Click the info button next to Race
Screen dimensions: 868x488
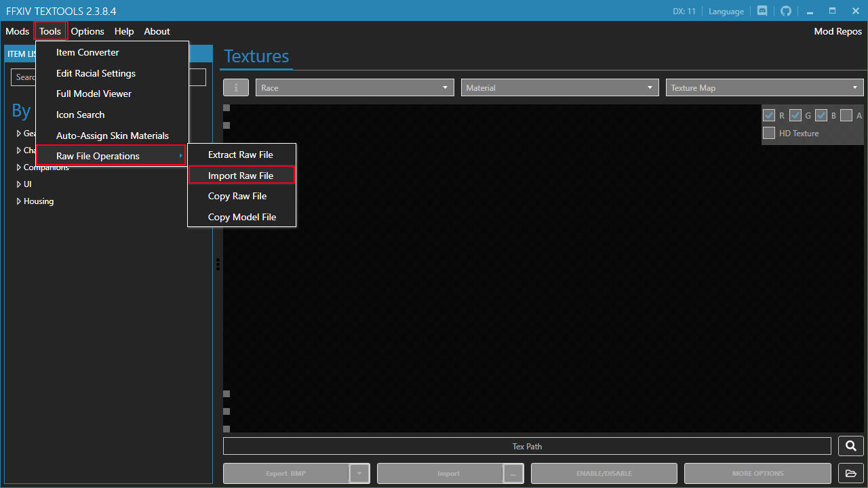tap(236, 87)
